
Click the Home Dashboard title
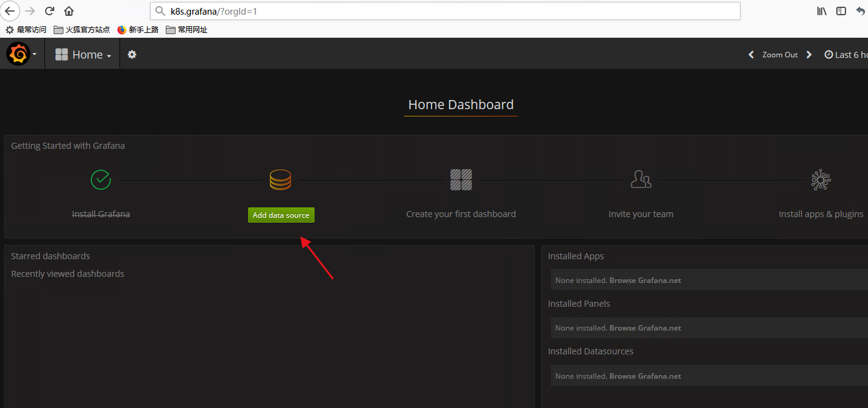pos(461,104)
